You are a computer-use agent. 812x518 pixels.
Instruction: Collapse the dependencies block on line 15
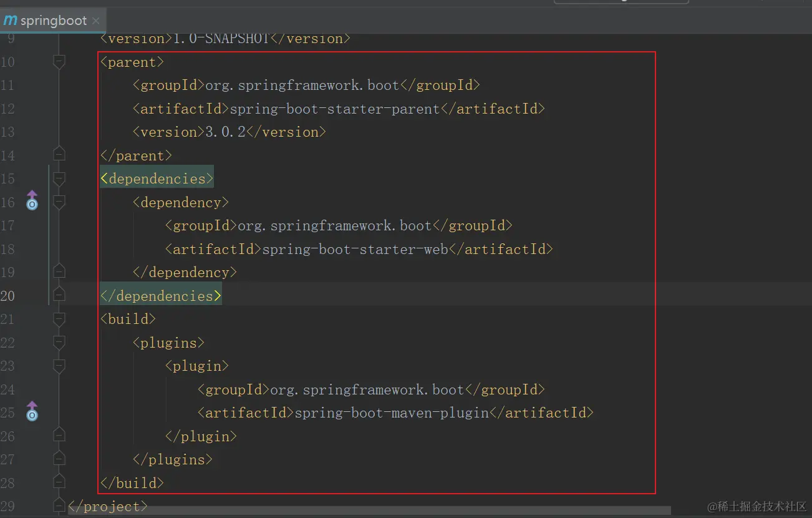[x=59, y=178]
